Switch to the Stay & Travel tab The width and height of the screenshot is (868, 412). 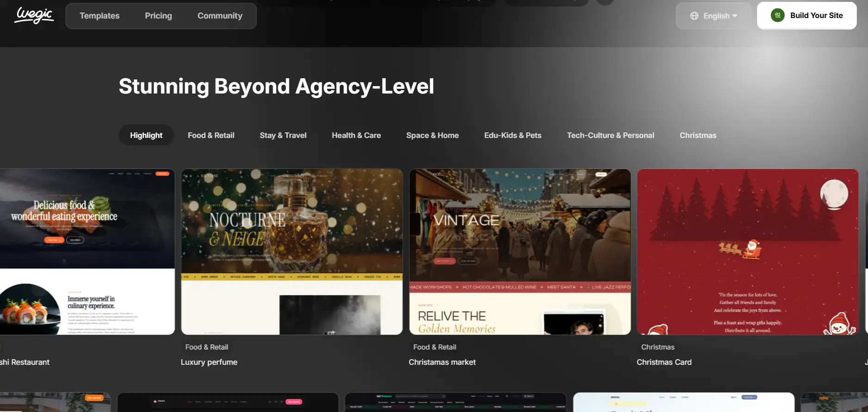tap(283, 135)
